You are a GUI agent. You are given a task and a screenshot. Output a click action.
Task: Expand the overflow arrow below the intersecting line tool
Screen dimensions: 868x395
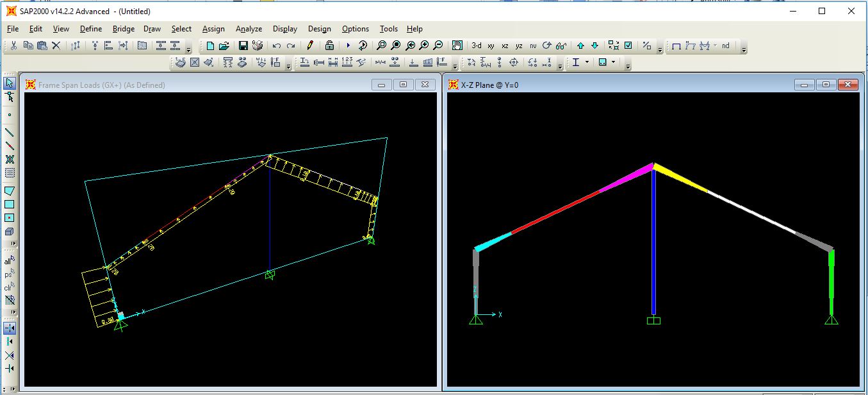point(14,313)
